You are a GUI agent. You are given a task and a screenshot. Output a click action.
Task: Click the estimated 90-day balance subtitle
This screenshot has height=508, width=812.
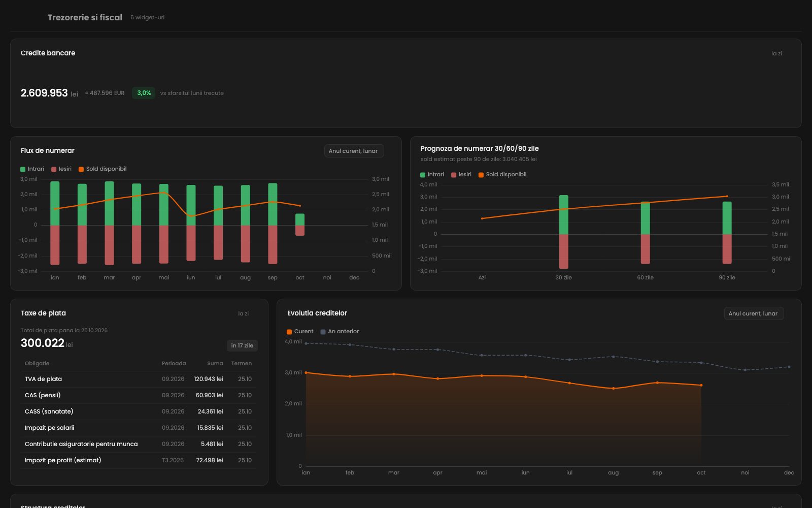(x=479, y=159)
